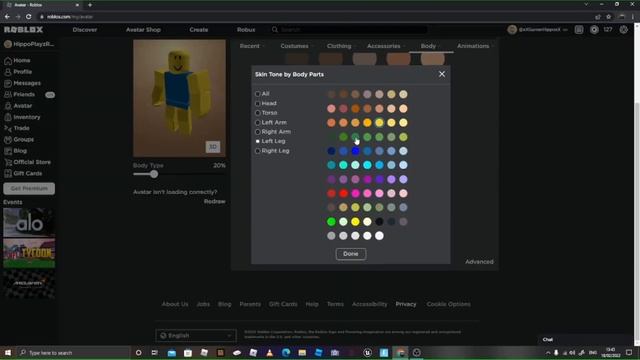Open the Body tab dropdown
The width and height of the screenshot is (640, 360).
click(430, 46)
